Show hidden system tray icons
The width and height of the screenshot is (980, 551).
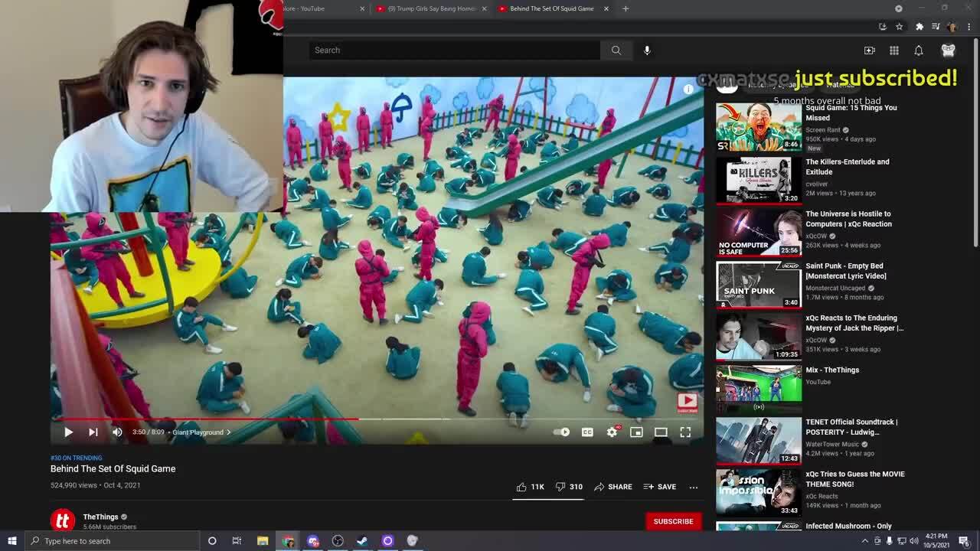pos(865,541)
